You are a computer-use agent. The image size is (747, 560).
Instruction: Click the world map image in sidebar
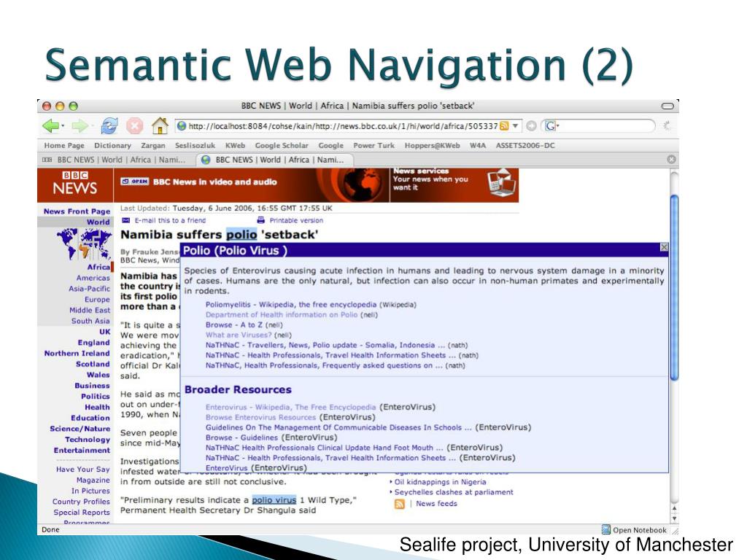pyautogui.click(x=83, y=244)
